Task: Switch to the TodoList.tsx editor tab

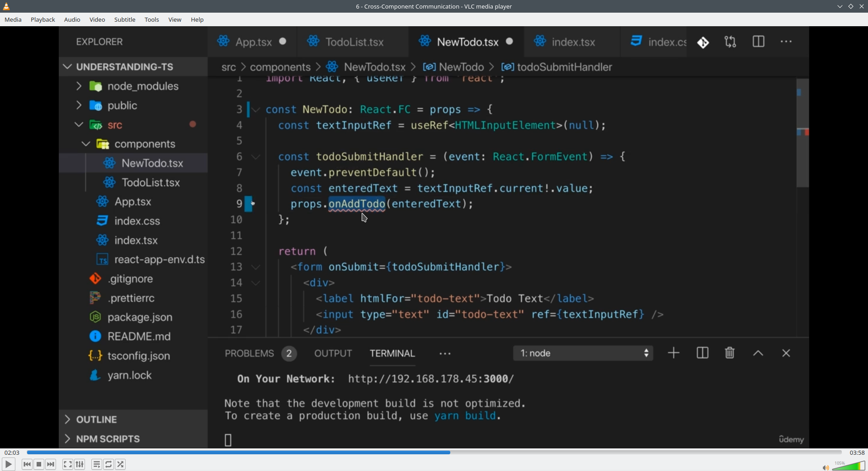Action: pyautogui.click(x=353, y=42)
